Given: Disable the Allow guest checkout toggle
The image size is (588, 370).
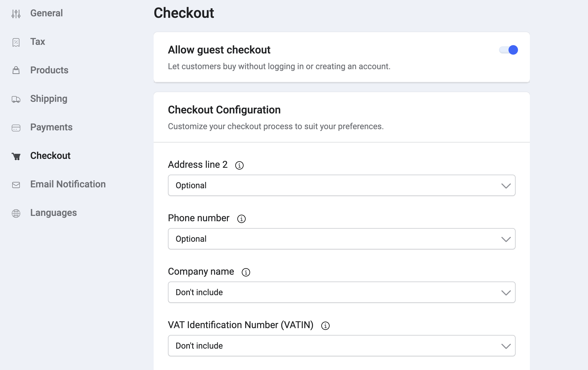Looking at the screenshot, I should point(508,50).
